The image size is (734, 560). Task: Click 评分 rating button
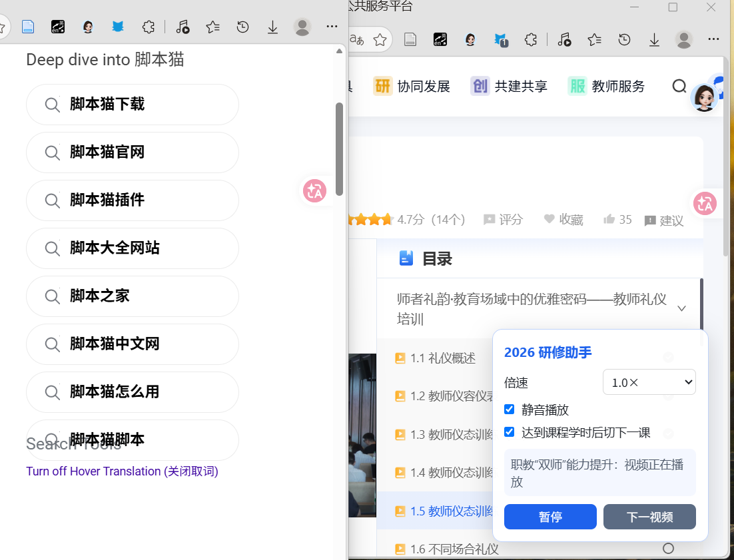(504, 220)
